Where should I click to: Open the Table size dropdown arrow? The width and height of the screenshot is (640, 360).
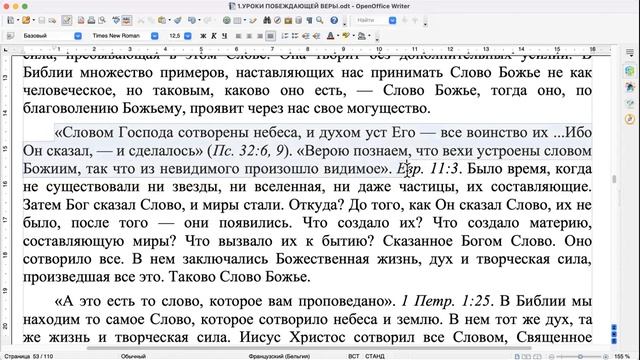click(244, 20)
